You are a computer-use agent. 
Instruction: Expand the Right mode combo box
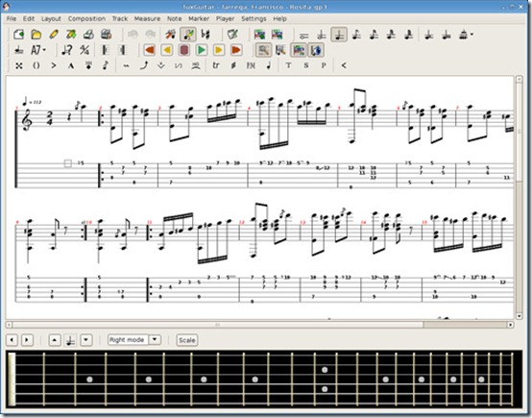(x=155, y=339)
